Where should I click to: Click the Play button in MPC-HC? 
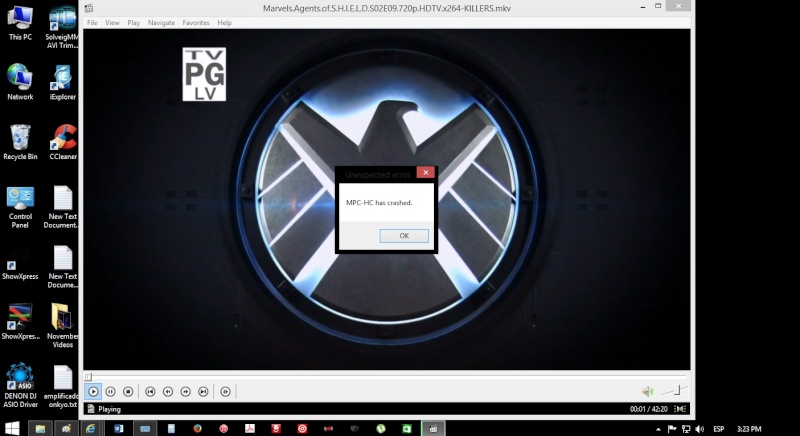click(x=93, y=392)
